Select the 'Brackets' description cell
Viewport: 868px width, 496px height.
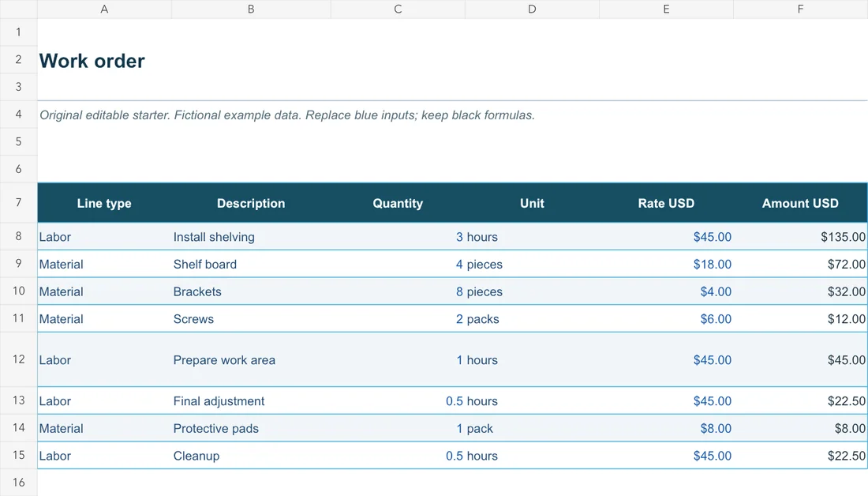tap(251, 291)
